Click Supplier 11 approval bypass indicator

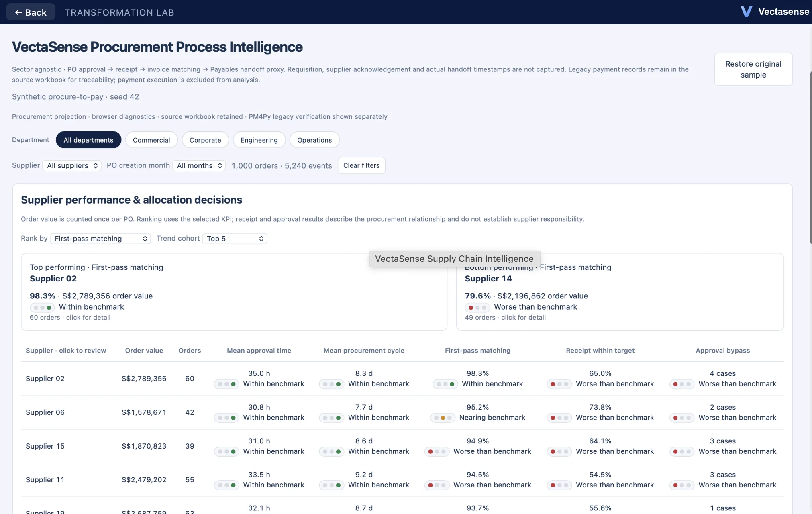click(682, 485)
